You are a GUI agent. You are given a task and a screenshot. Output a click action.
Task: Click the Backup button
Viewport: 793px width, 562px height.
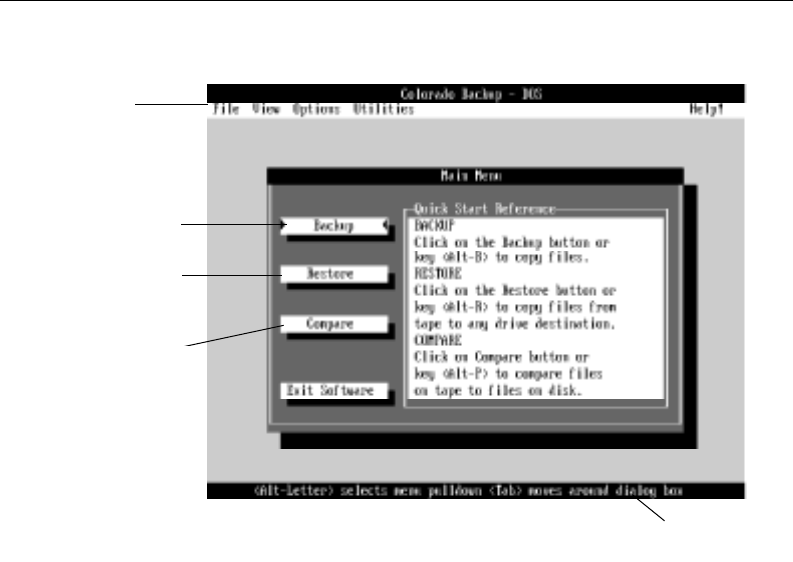334,226
